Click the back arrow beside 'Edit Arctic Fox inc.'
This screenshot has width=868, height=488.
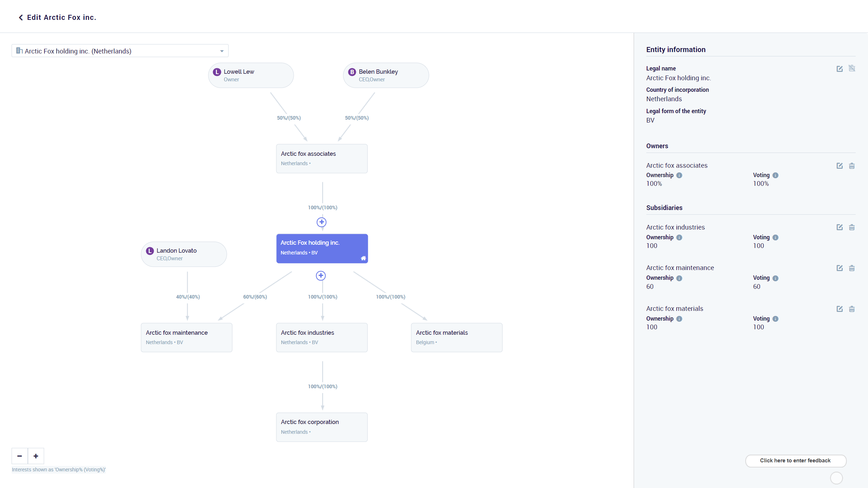click(x=20, y=17)
